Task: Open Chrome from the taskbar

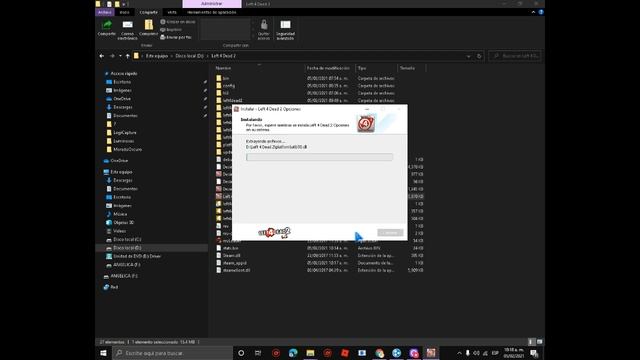Action: [380, 353]
